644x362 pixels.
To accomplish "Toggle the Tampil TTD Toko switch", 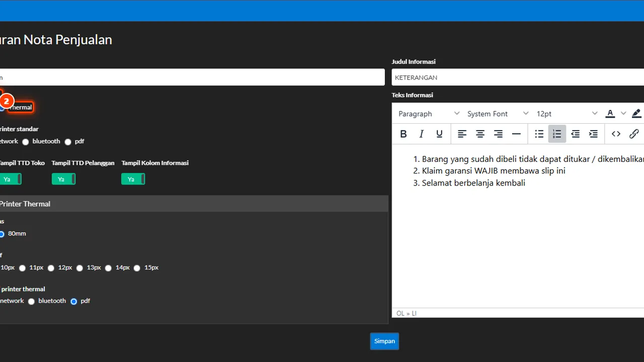I will point(10,179).
